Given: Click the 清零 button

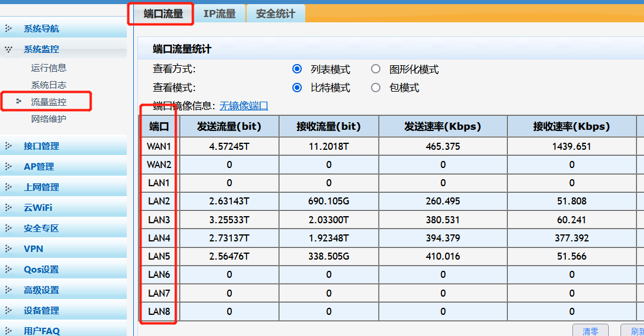Looking at the screenshot, I should 590,330.
